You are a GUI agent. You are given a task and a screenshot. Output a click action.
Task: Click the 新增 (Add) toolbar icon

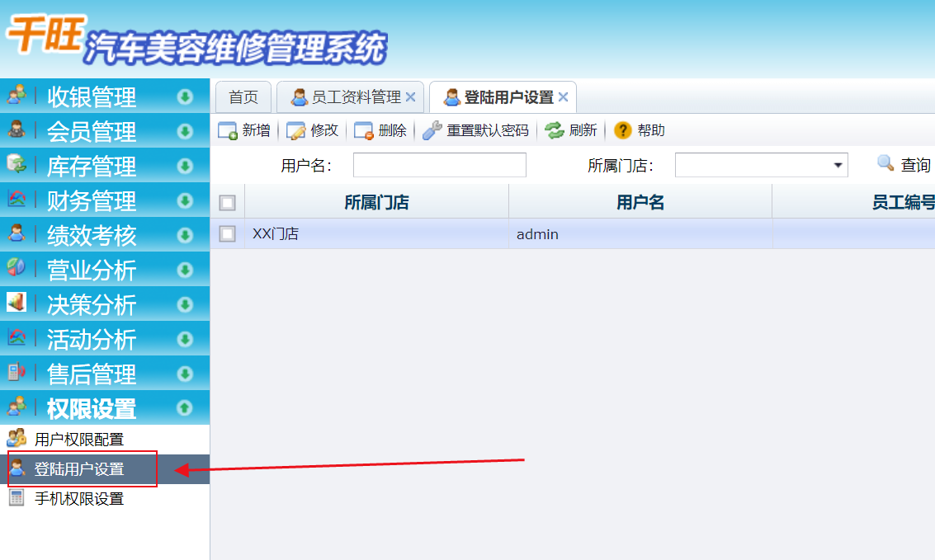(228, 130)
